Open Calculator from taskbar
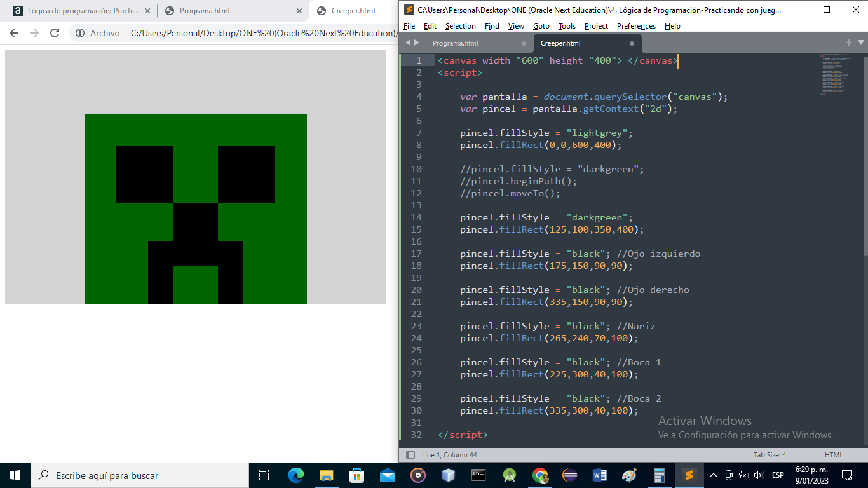Image resolution: width=868 pixels, height=488 pixels. pyautogui.click(x=660, y=475)
